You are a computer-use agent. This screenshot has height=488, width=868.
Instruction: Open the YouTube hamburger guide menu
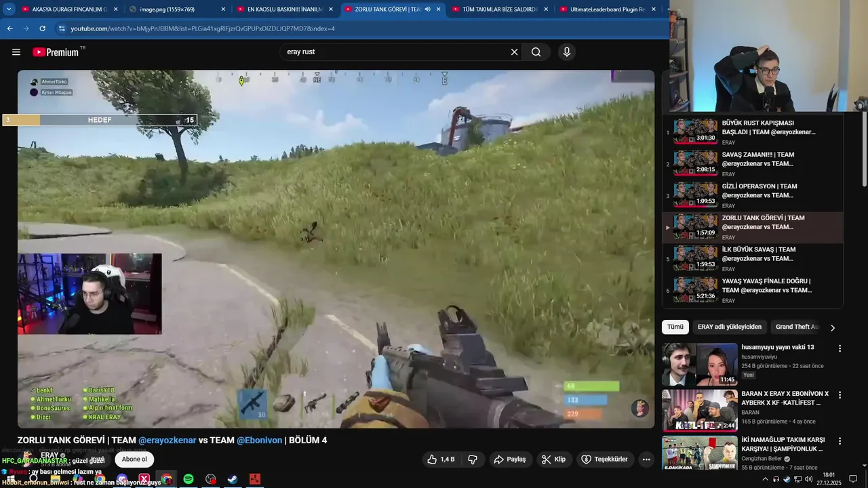(x=16, y=52)
